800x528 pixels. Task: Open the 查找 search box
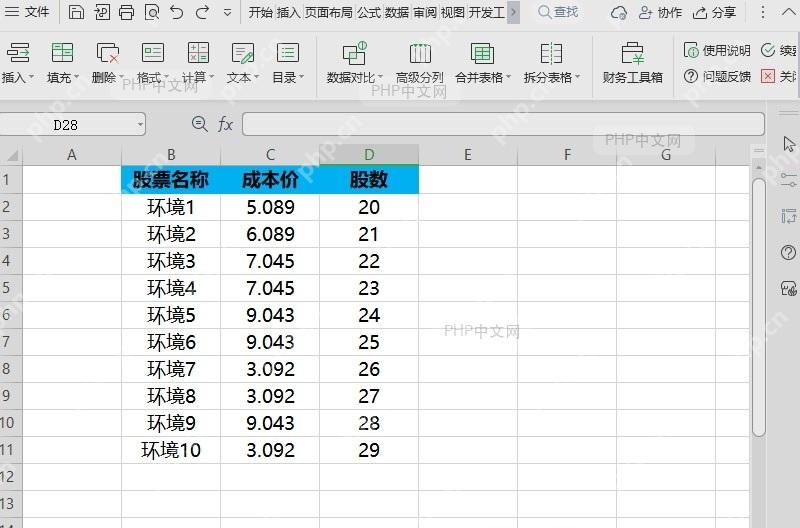click(x=558, y=12)
